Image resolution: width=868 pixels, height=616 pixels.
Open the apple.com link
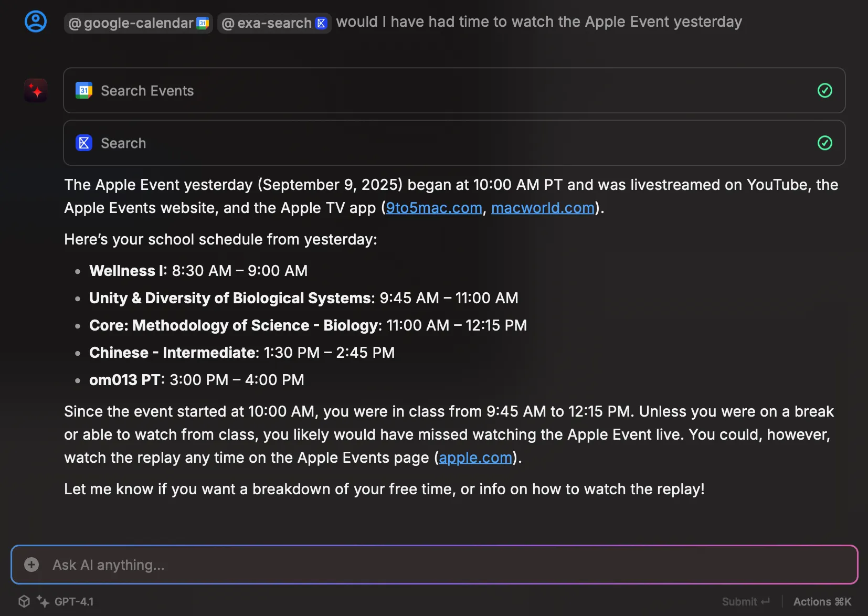pos(475,458)
